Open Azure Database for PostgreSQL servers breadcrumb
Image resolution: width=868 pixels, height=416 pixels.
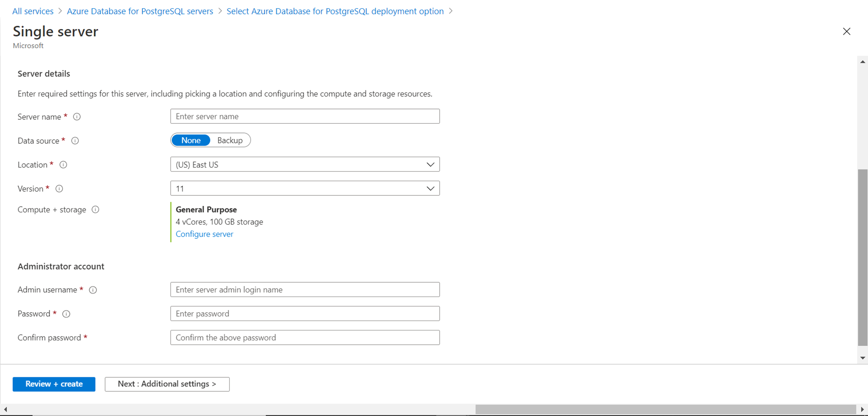(x=140, y=11)
